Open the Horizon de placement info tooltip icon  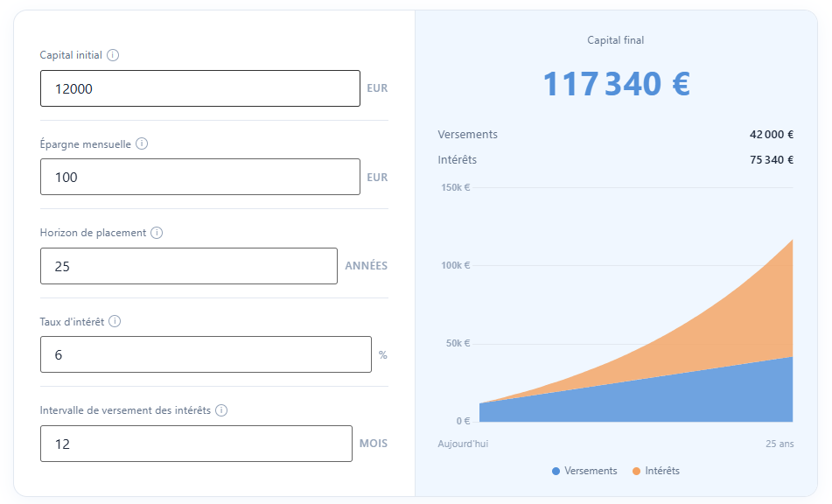coord(157,233)
